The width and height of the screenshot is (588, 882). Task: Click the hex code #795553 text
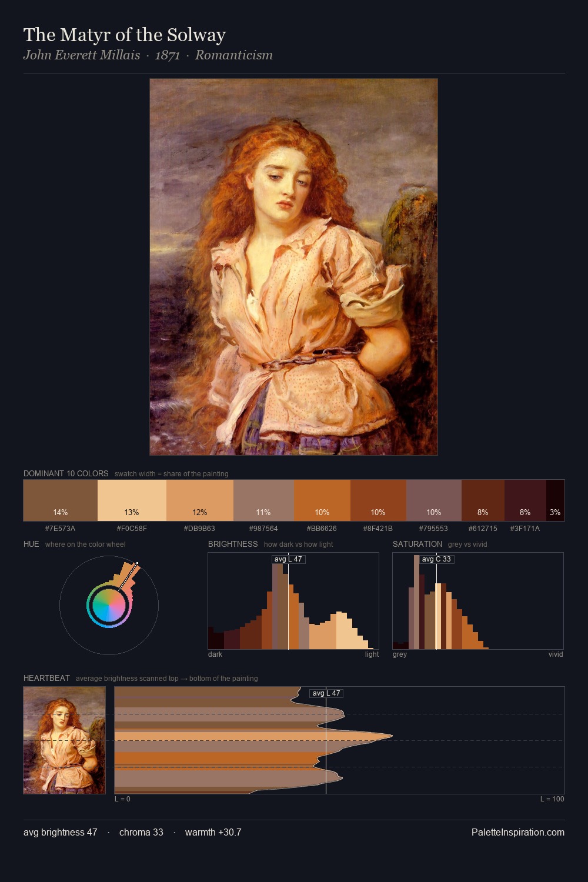434,528
